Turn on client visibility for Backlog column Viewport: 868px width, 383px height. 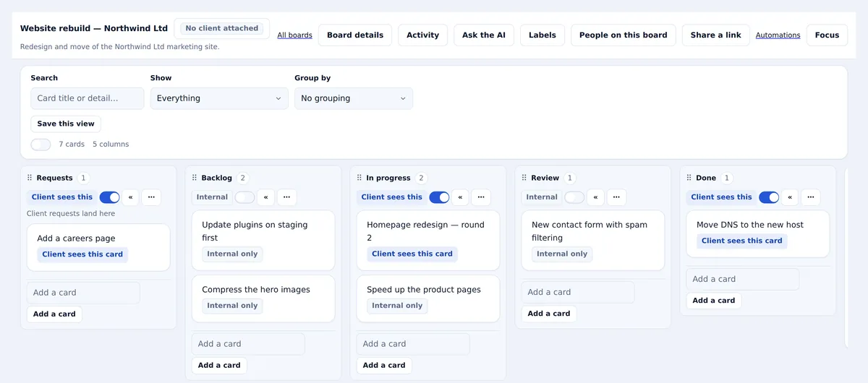245,197
